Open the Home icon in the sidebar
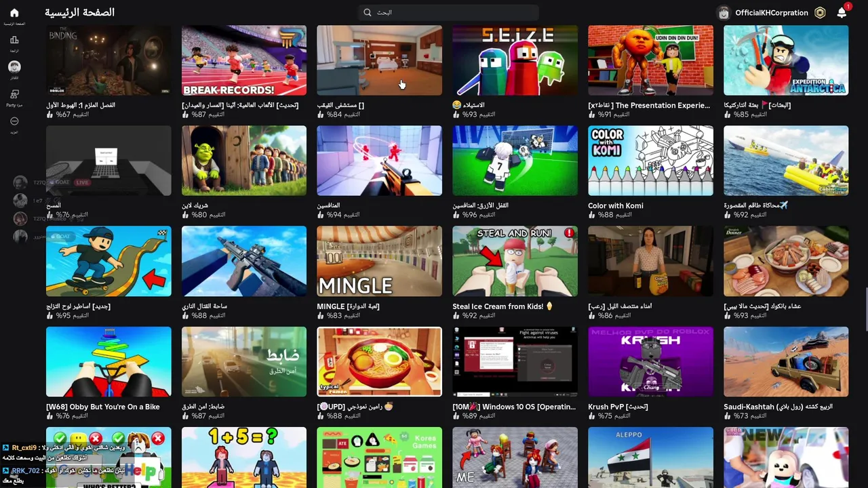868x488 pixels. (x=14, y=13)
